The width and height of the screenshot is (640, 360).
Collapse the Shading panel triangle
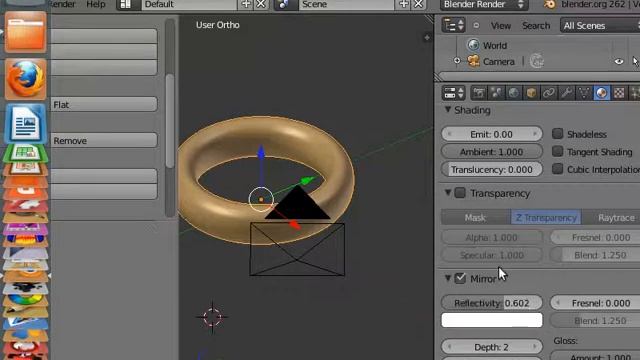pos(448,109)
